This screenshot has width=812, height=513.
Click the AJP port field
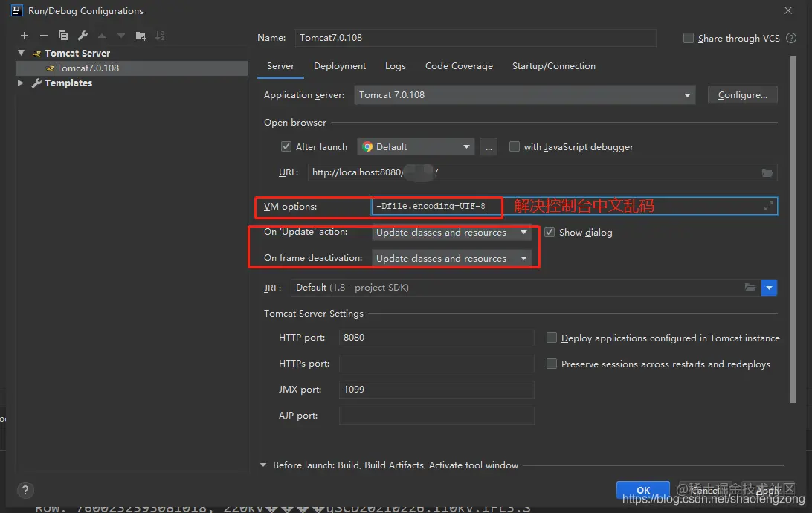pos(436,415)
